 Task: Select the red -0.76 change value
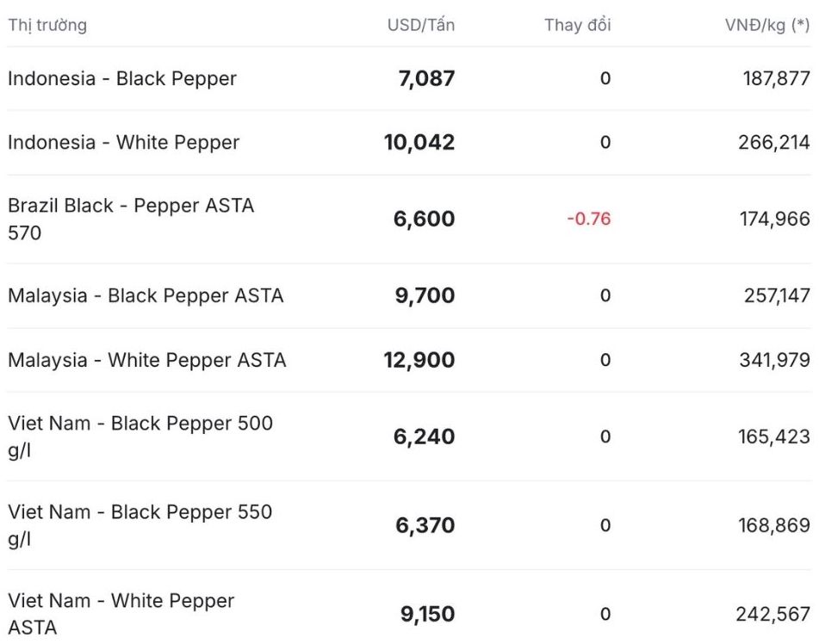pyautogui.click(x=589, y=219)
